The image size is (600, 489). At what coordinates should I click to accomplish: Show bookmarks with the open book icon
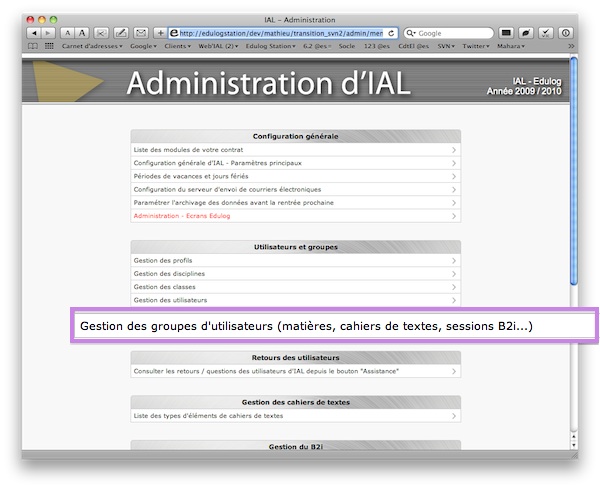[x=33, y=46]
